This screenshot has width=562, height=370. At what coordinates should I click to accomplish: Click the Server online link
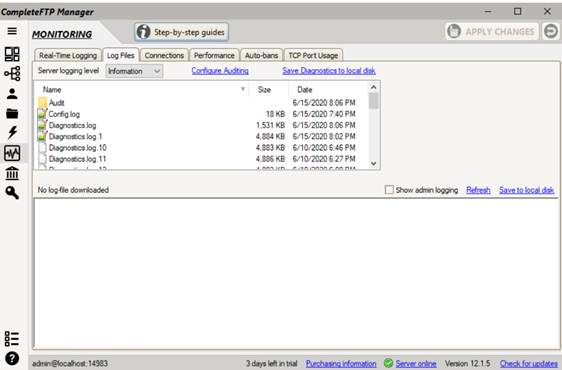(x=416, y=364)
